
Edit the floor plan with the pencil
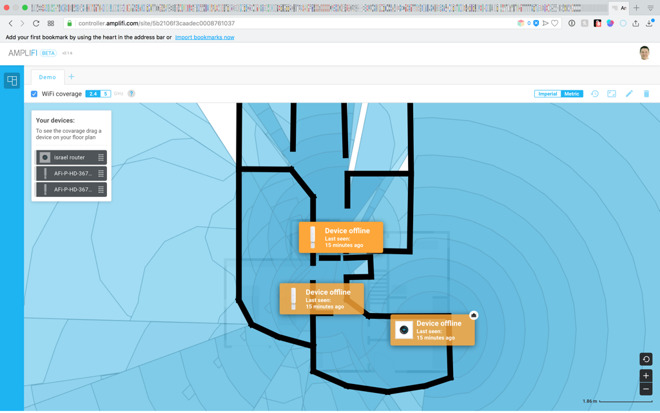click(629, 93)
